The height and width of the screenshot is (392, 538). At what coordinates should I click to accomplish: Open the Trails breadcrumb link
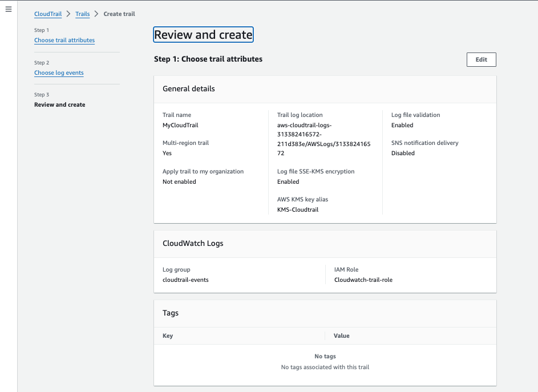82,14
